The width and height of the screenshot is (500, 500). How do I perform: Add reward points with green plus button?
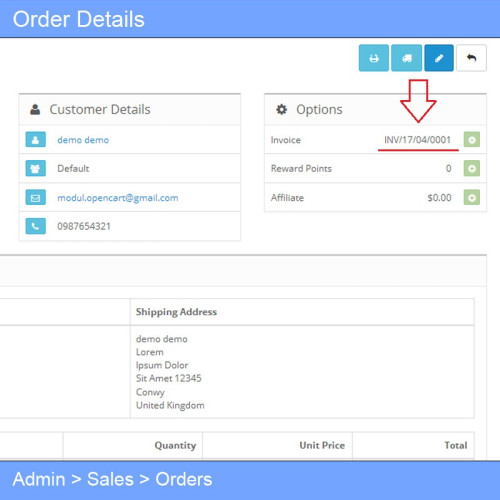pyautogui.click(x=472, y=168)
